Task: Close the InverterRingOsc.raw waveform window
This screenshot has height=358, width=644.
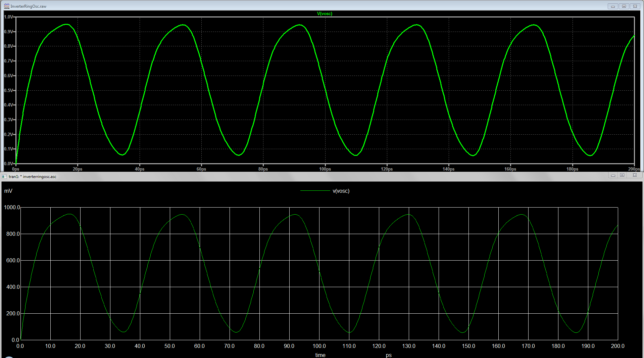Action: pos(635,6)
